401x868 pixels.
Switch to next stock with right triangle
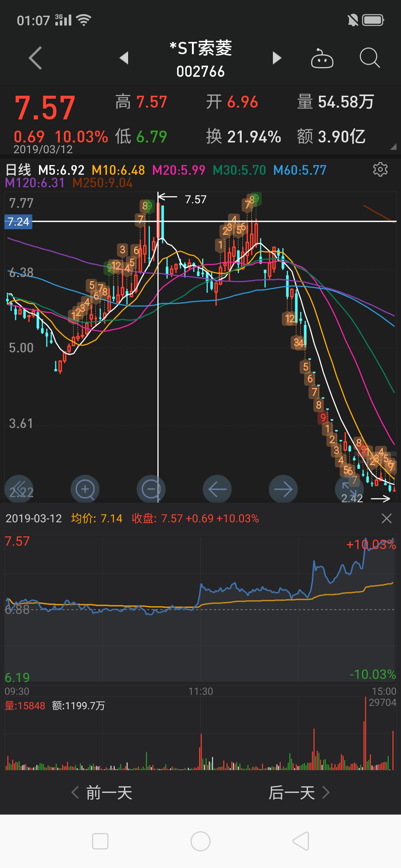[277, 58]
